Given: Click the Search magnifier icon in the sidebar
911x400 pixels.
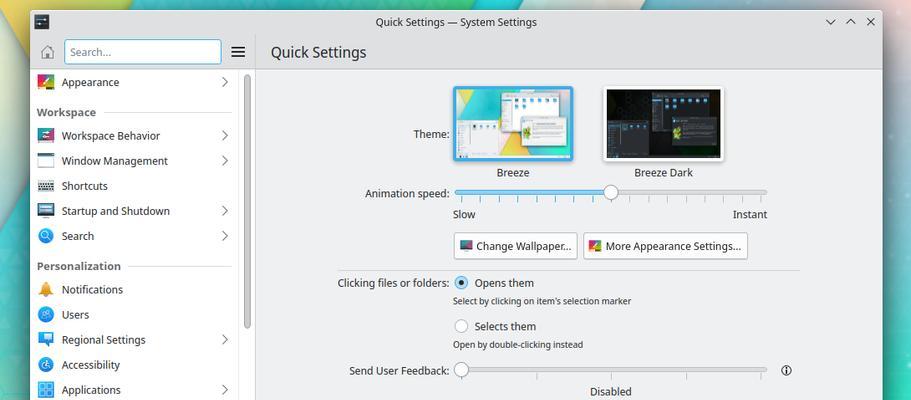Looking at the screenshot, I should click(46, 236).
